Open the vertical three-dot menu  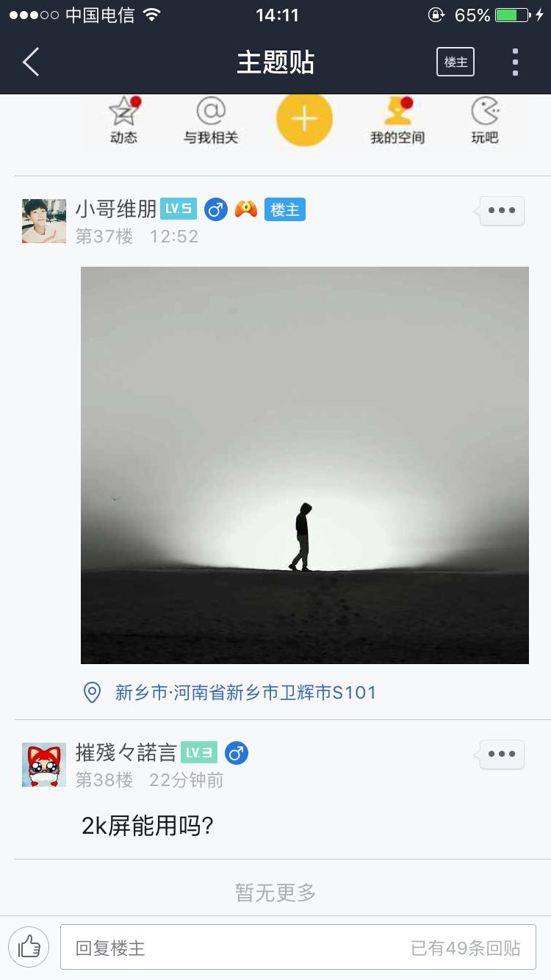point(515,62)
